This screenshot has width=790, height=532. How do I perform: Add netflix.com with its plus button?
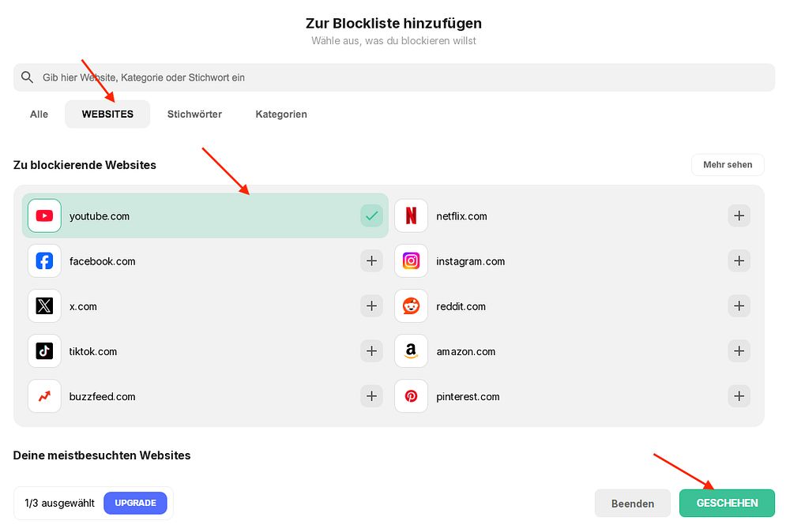739,216
